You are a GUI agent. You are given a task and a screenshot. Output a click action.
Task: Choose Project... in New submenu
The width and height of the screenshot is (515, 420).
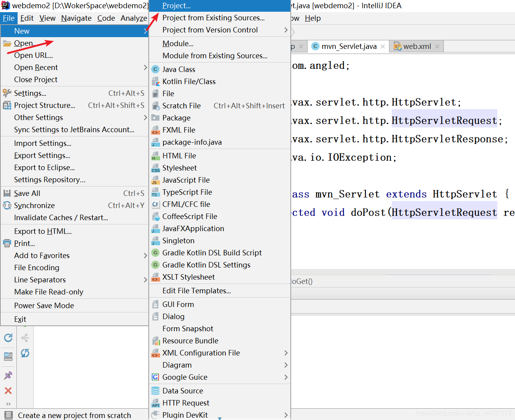click(x=220, y=6)
